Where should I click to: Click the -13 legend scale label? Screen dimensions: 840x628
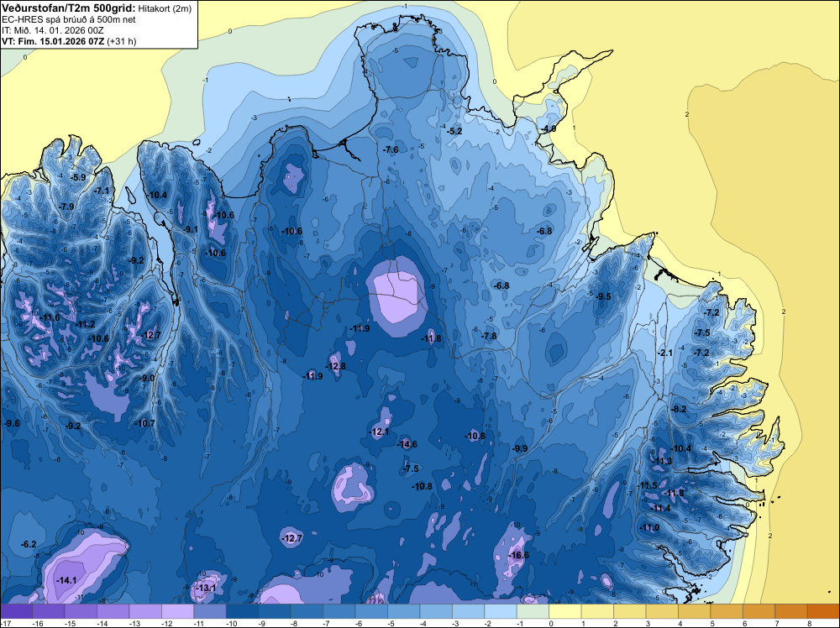(134, 623)
